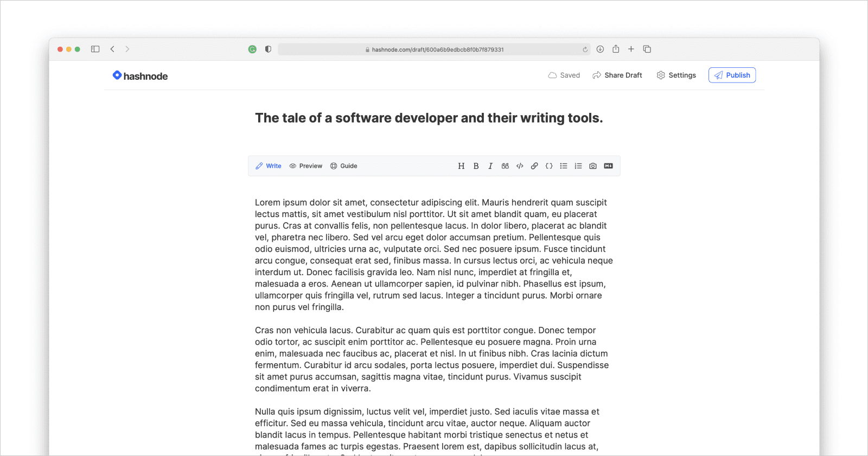
Task: Edit the article title field
Action: tap(429, 118)
